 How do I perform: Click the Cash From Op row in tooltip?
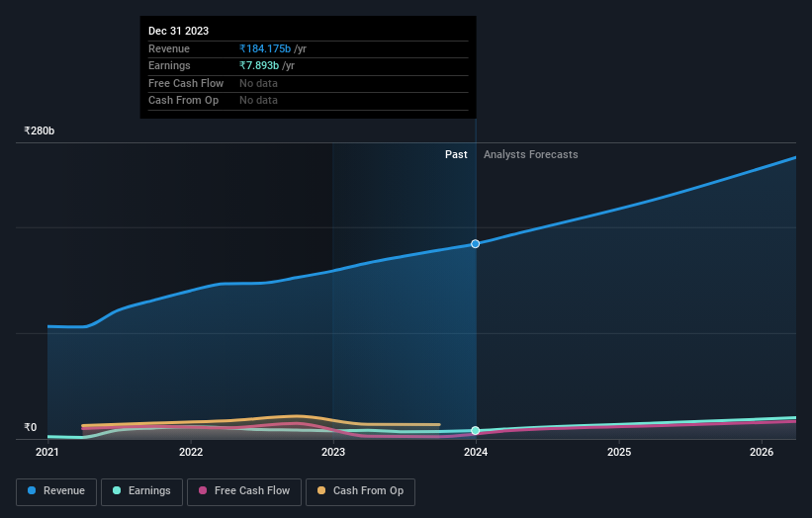[x=309, y=101]
